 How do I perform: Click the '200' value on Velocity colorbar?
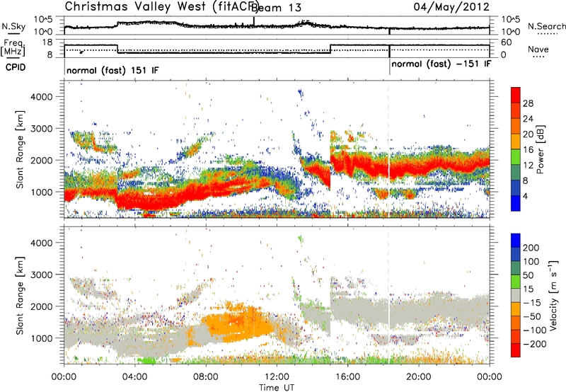(531, 248)
